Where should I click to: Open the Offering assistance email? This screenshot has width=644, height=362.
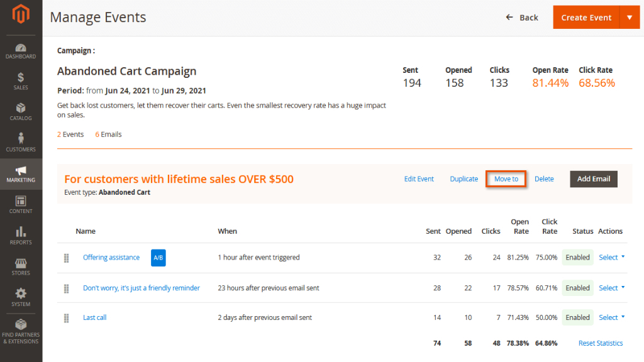point(111,257)
